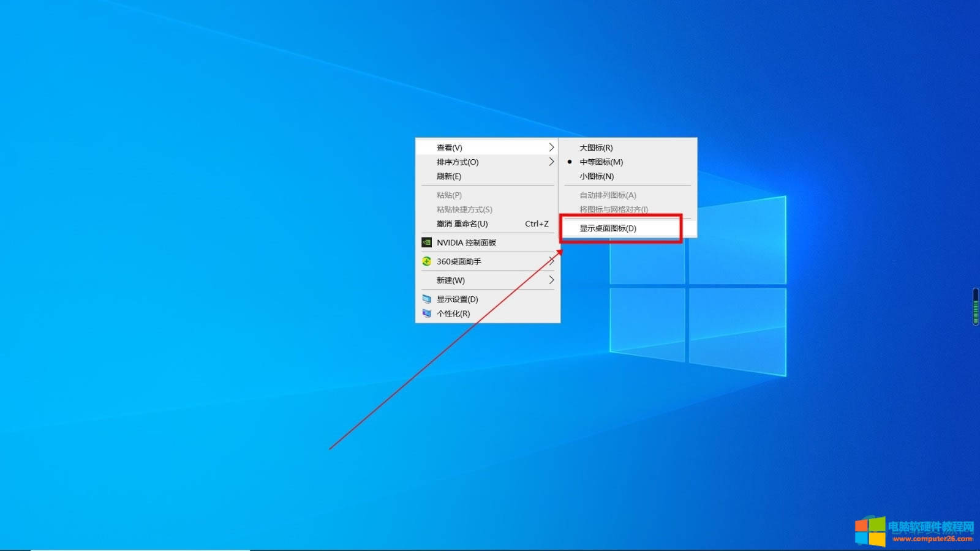Toggle 将图标与网格对齐(I) option
Viewport: 980px width, 551px height.
pos(613,209)
